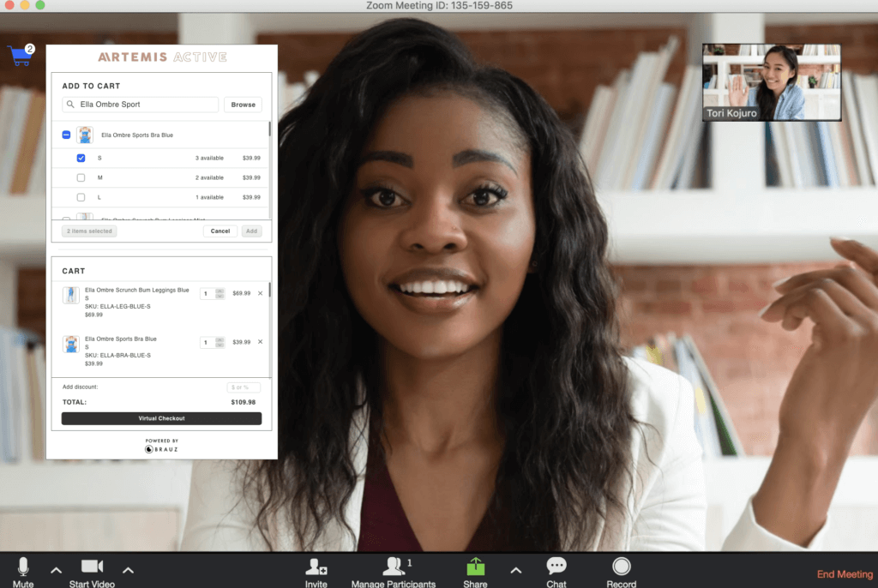The width and height of the screenshot is (878, 588).
Task: Click "Ella Ombre Scrunch Bum Leggings Blue" cart title
Action: 136,290
